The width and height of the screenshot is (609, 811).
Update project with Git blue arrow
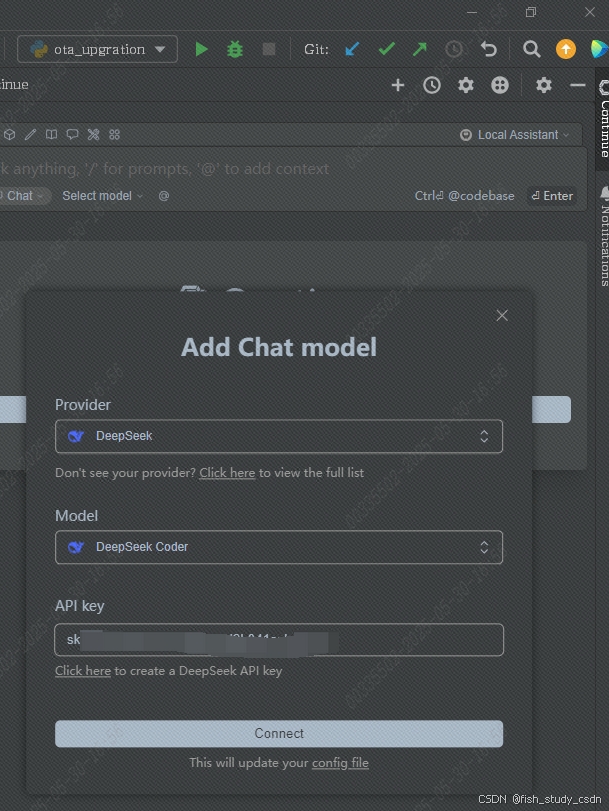coord(352,49)
